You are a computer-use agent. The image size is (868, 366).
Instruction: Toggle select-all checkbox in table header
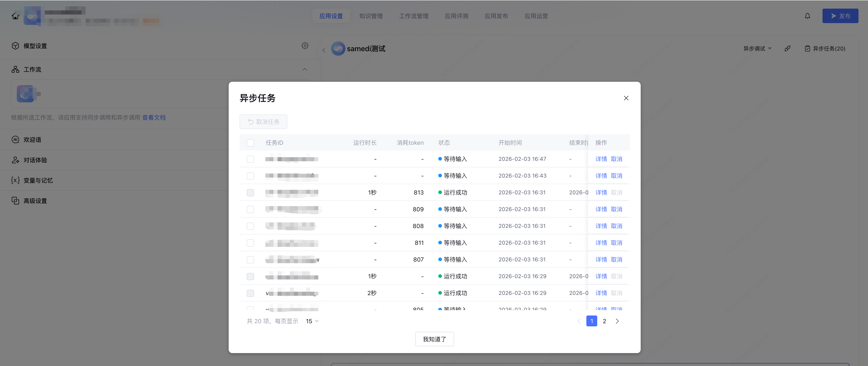pos(250,142)
